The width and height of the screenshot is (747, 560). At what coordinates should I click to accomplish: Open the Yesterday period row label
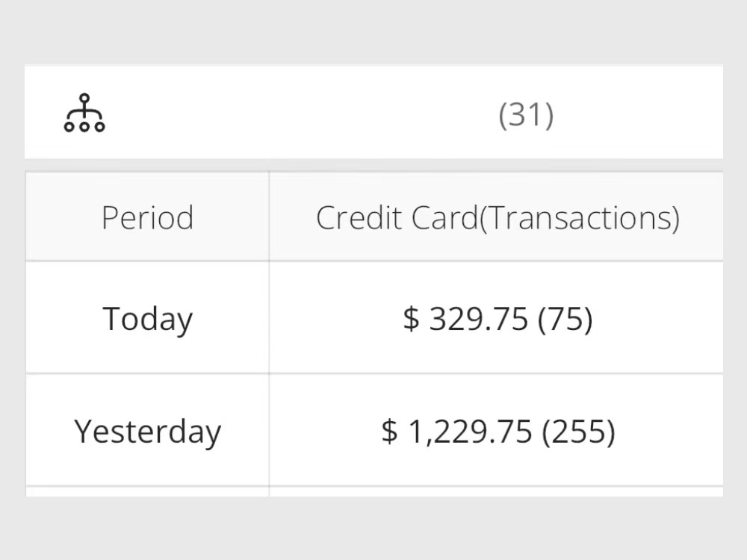pos(147,432)
